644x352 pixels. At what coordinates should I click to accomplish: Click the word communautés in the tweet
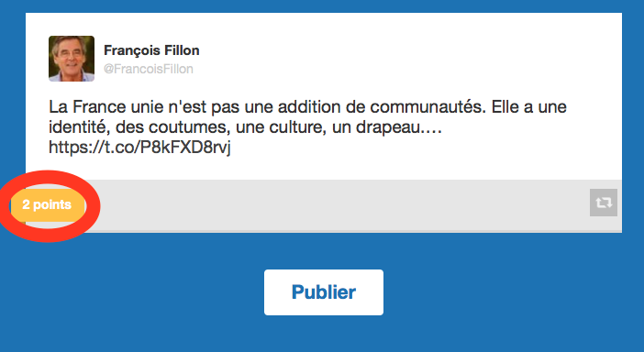click(428, 107)
